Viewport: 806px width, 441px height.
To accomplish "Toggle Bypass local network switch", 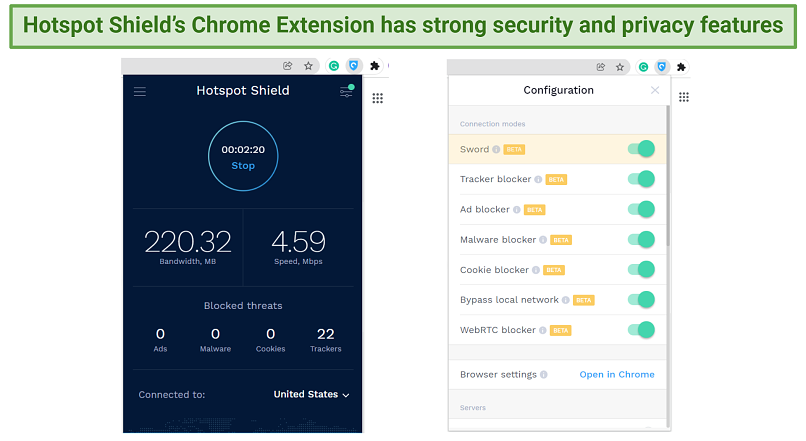I will pos(641,300).
